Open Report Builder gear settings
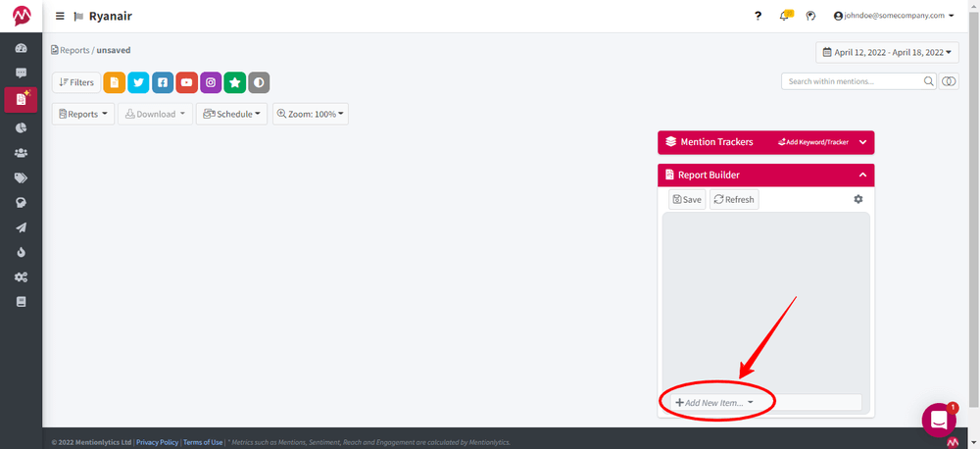 point(858,199)
